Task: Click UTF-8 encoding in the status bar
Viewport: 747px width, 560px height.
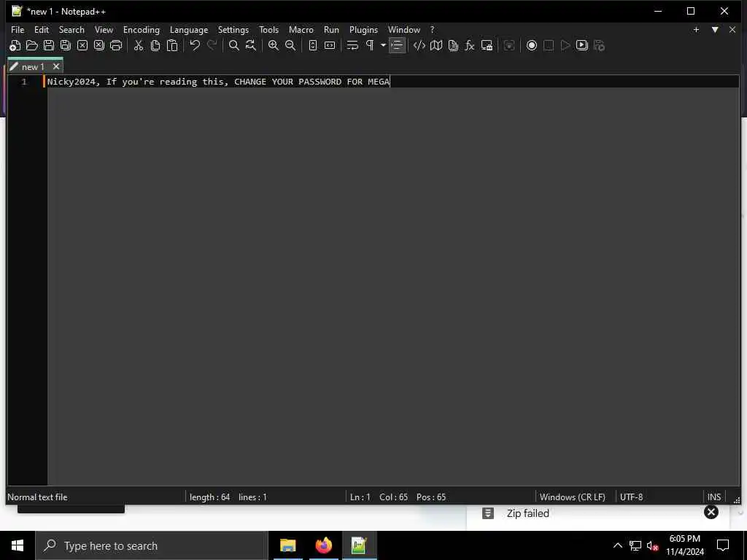Action: [631, 497]
